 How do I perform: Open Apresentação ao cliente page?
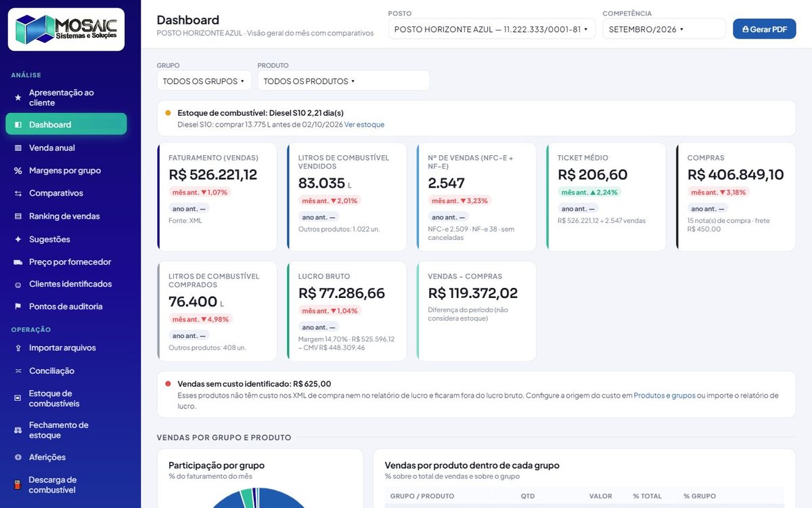click(66, 98)
